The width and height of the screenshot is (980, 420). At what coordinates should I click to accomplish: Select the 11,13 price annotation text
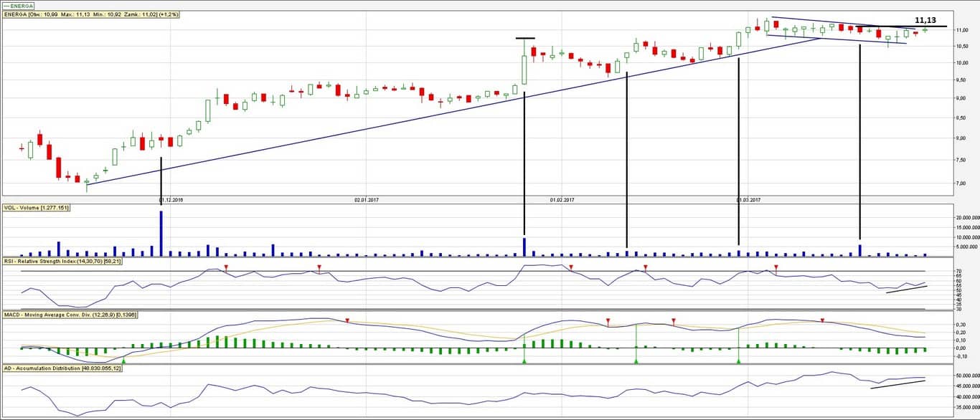pyautogui.click(x=925, y=21)
